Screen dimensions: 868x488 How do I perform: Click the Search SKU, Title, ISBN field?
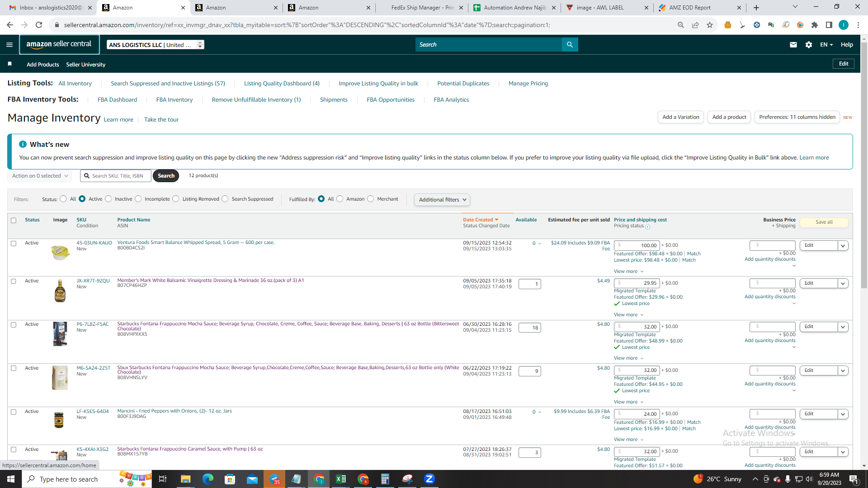click(x=116, y=176)
